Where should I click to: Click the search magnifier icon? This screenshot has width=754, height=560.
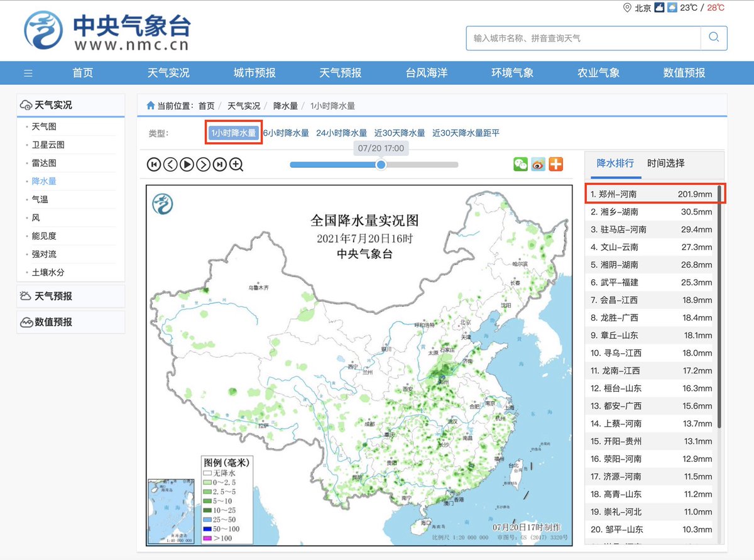(714, 38)
